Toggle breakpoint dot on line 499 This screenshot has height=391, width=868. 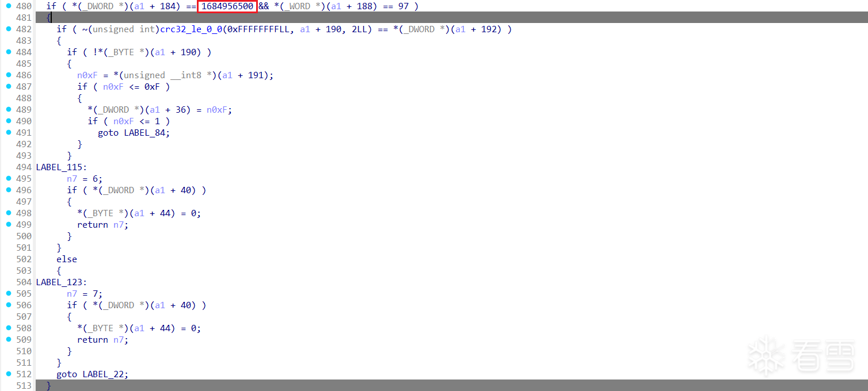coord(9,224)
